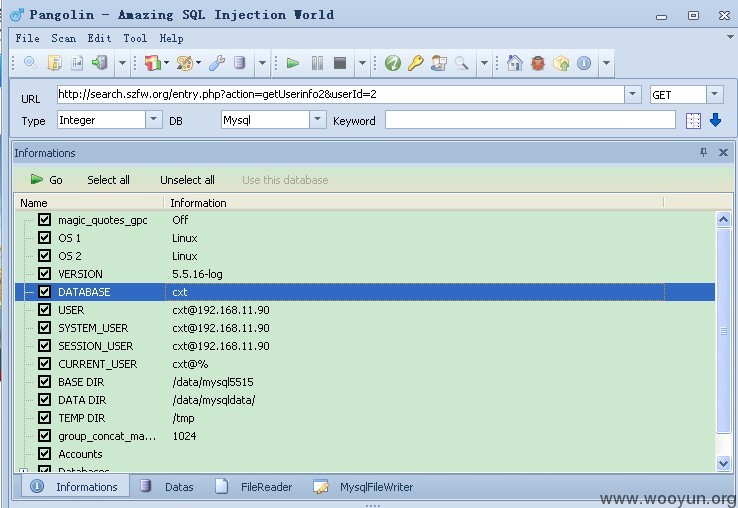Click the Go green arrow button

(x=46, y=180)
